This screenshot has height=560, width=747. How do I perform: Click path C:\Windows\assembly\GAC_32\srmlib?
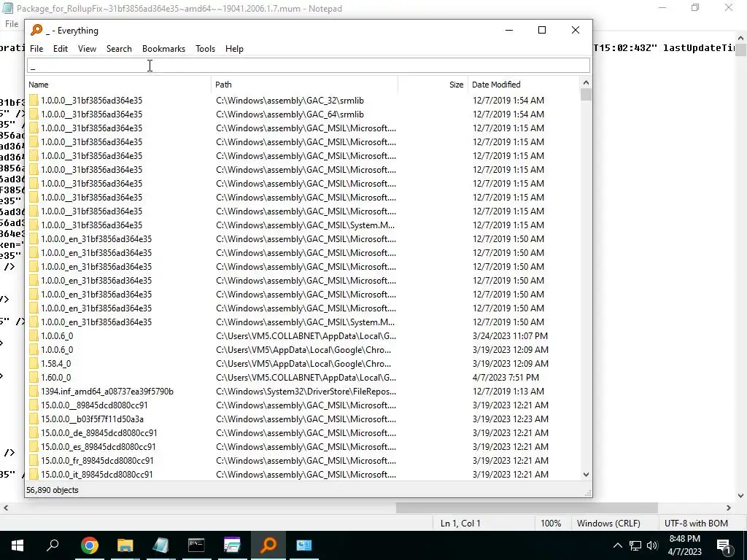(290, 101)
